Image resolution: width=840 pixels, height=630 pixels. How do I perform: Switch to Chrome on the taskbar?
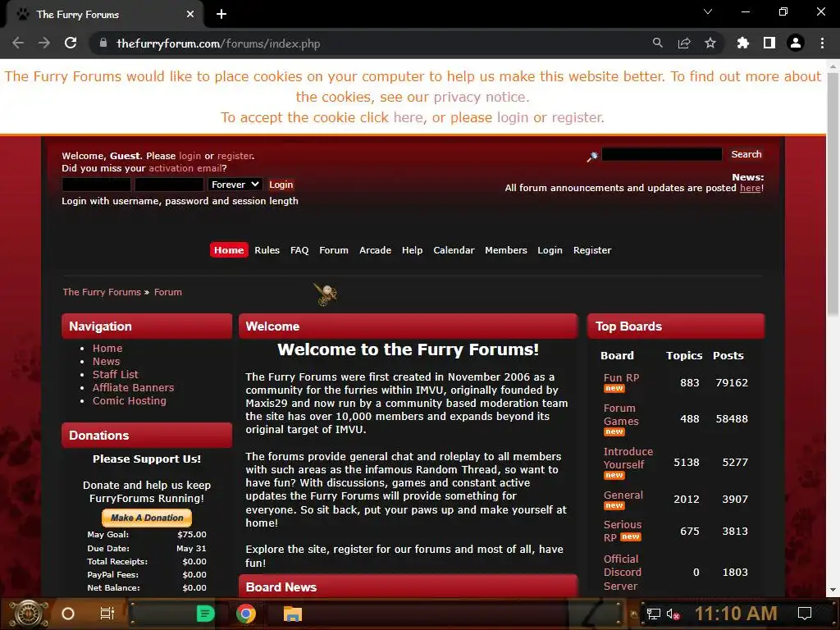point(246,614)
